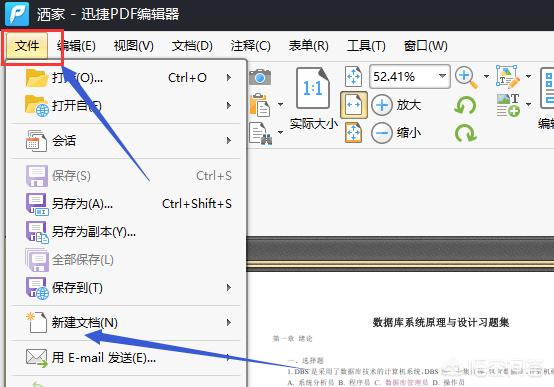
Task: Click the edit content text-image tool icon
Action: click(x=508, y=76)
